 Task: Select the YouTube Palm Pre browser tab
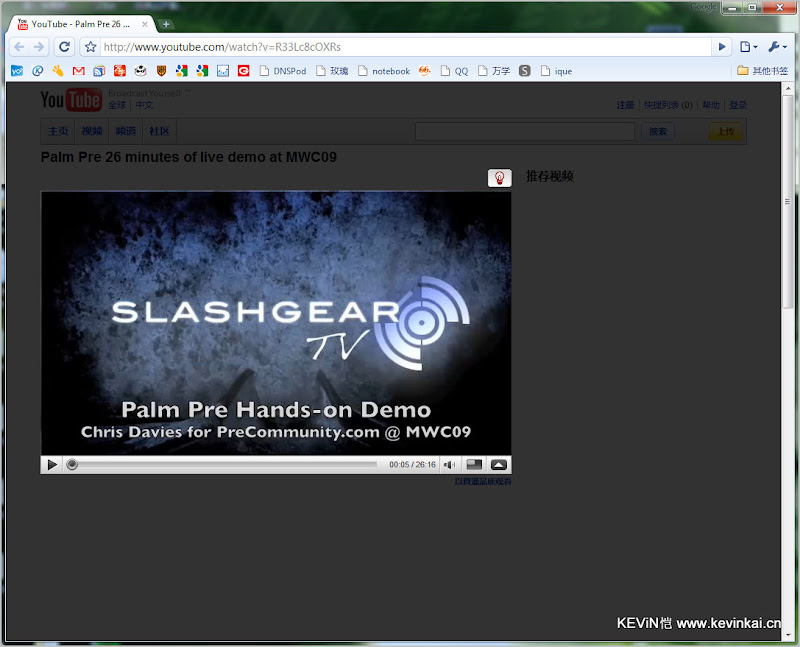81,24
